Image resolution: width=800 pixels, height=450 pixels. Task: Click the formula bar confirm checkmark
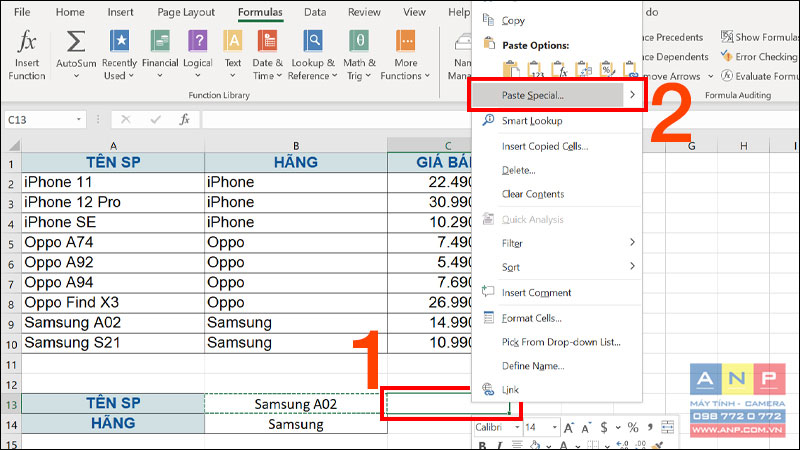(x=155, y=120)
